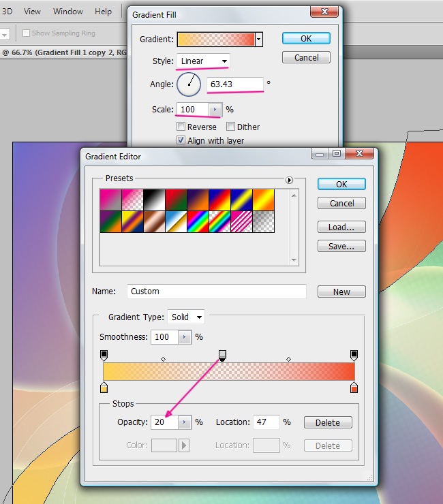This screenshot has height=504, width=443.
Task: Click the Angle value input field
Action: 235,84
